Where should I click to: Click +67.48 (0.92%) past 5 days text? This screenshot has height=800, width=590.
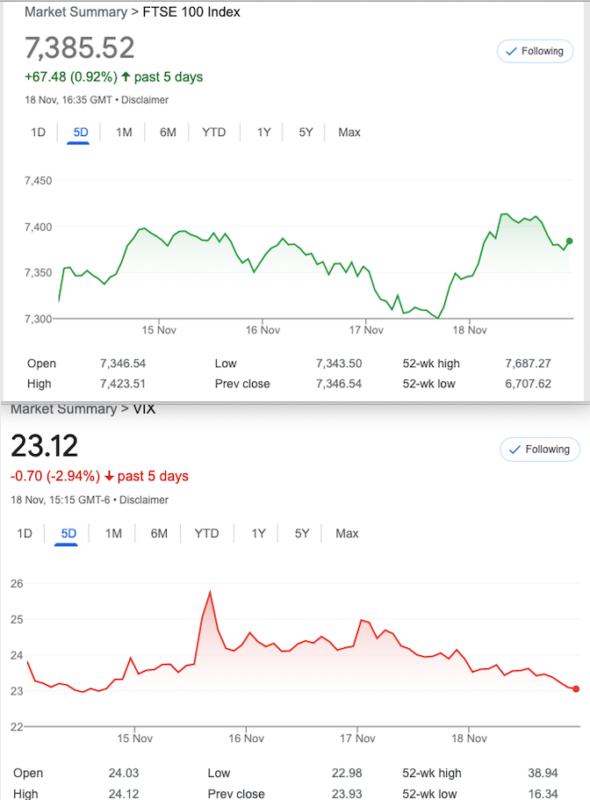[x=114, y=77]
